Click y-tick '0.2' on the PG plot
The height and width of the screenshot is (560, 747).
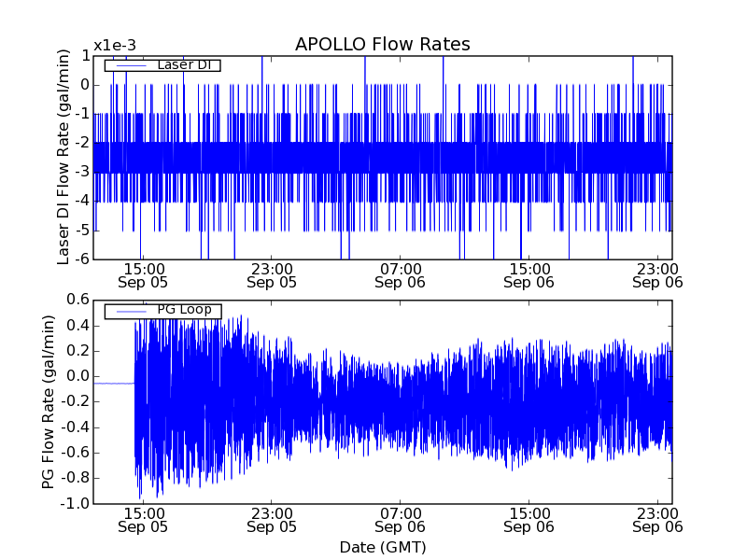pyautogui.click(x=78, y=351)
